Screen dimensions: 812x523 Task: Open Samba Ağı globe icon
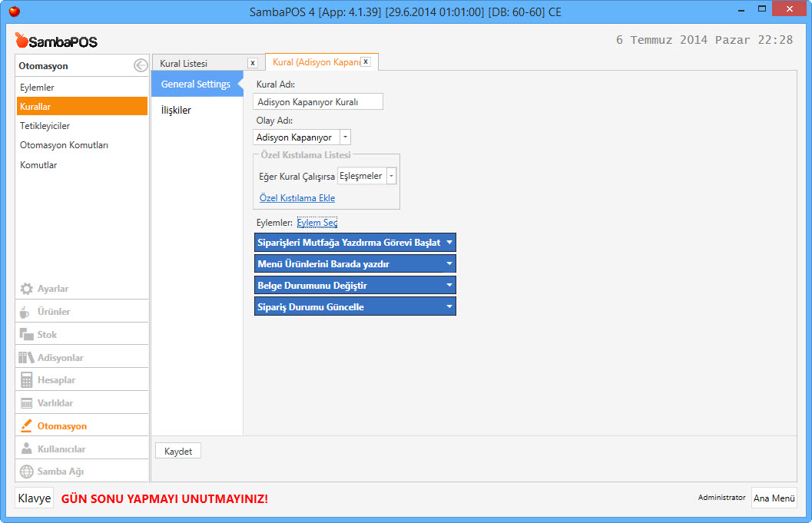click(x=26, y=472)
